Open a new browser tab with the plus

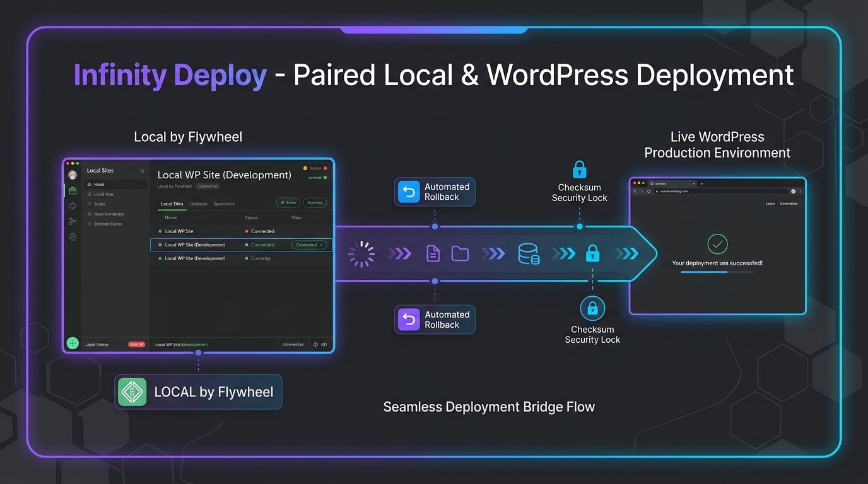701,183
